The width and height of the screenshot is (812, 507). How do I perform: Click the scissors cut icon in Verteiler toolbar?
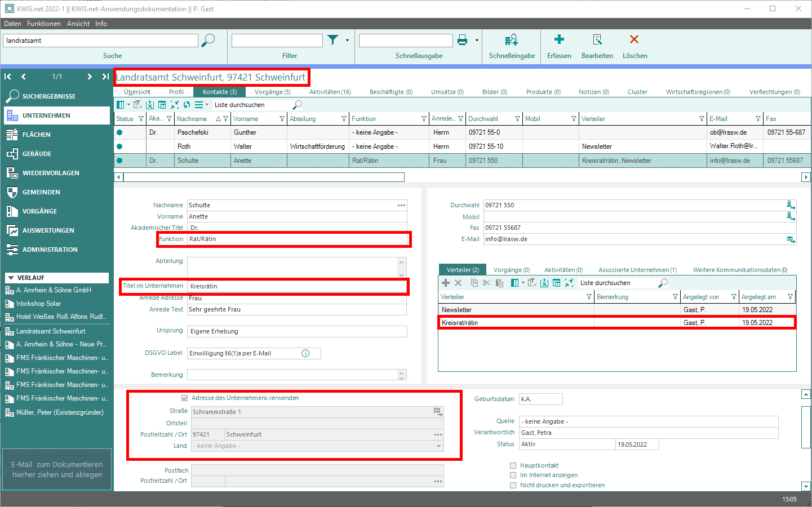click(x=487, y=283)
